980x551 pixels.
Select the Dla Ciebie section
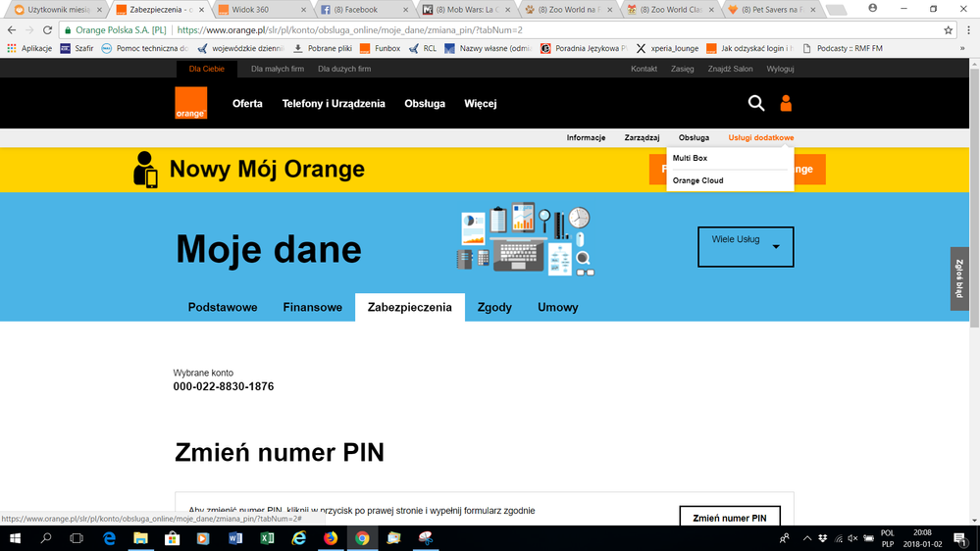pyautogui.click(x=206, y=69)
